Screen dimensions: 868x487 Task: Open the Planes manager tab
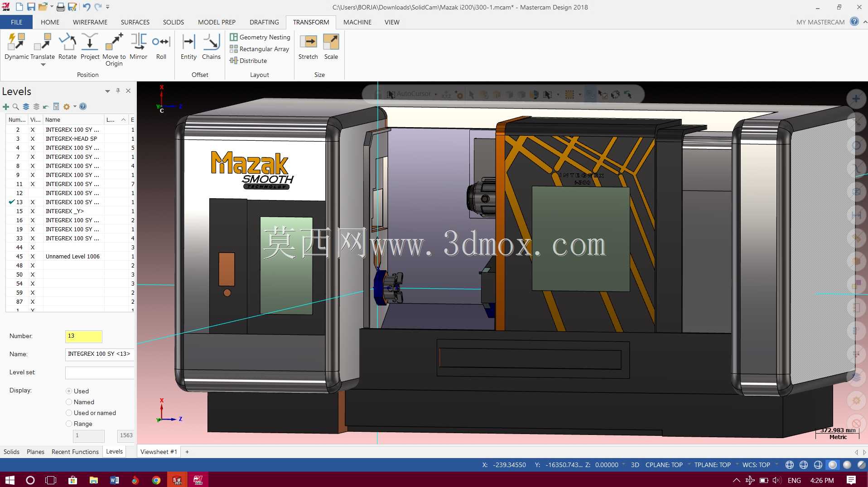point(35,452)
